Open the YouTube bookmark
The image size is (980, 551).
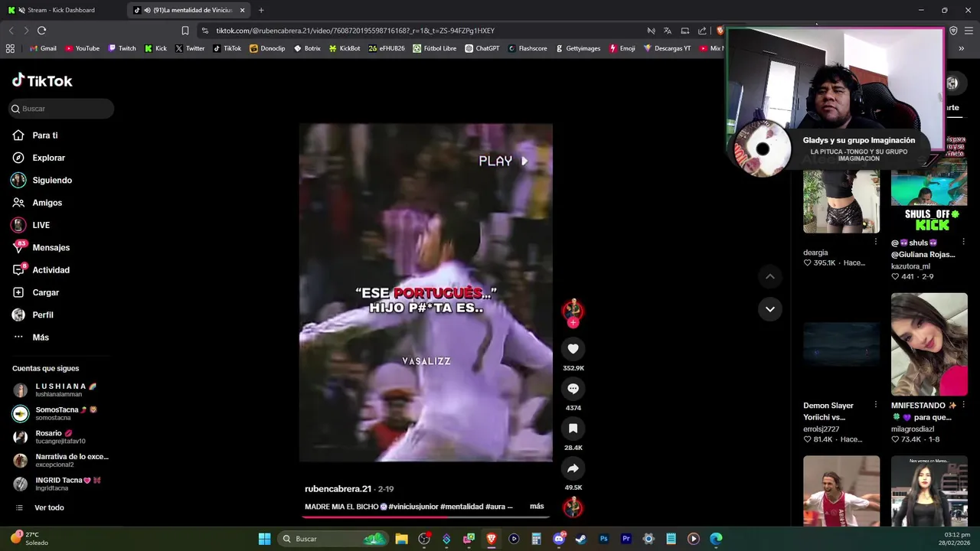pyautogui.click(x=82, y=48)
